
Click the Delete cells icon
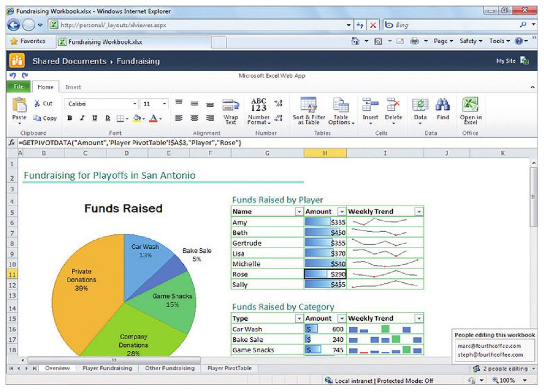(393, 105)
